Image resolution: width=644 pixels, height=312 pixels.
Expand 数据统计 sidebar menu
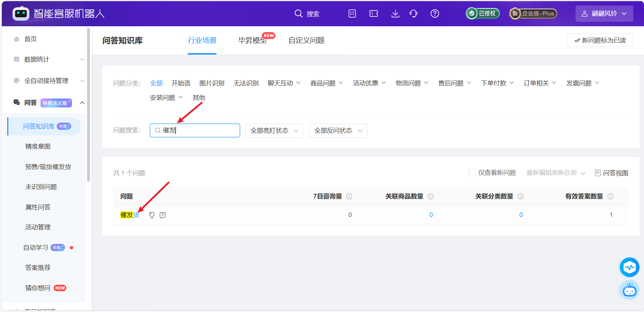(48, 59)
